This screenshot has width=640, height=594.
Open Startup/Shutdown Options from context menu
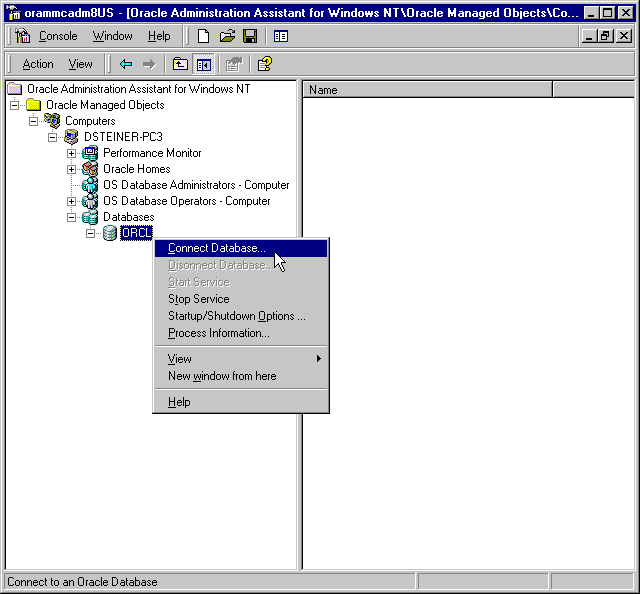[236, 316]
